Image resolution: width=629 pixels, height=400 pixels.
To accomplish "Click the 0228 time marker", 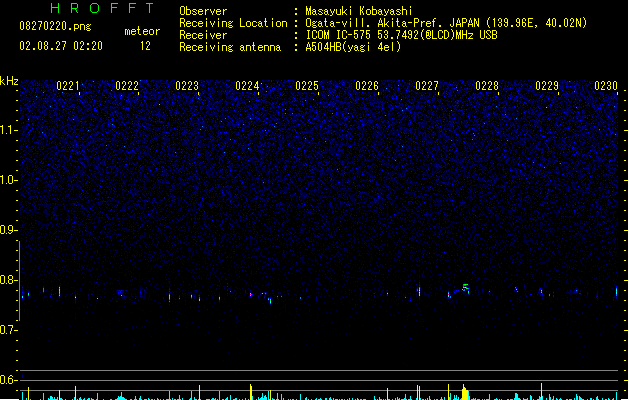I will 487,86.
